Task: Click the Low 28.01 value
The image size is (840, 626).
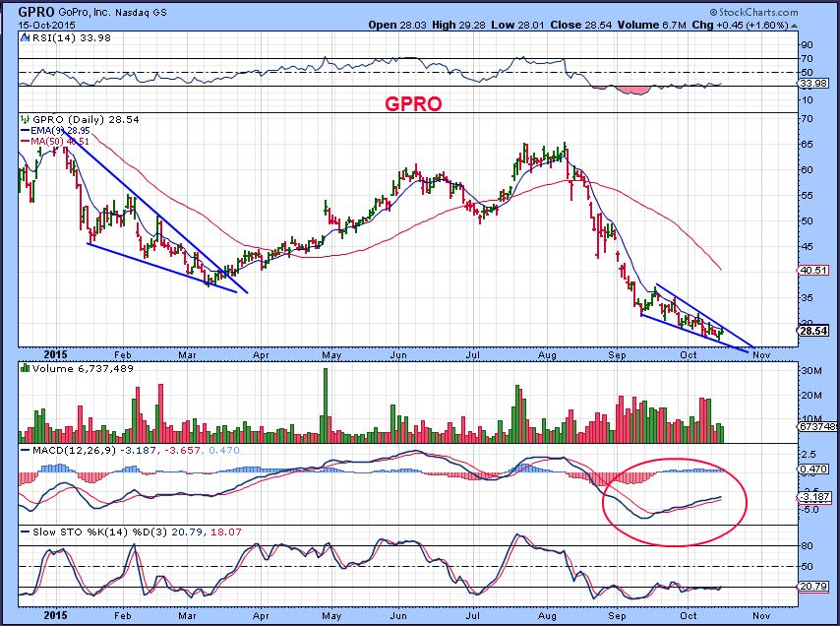Action: (517, 26)
